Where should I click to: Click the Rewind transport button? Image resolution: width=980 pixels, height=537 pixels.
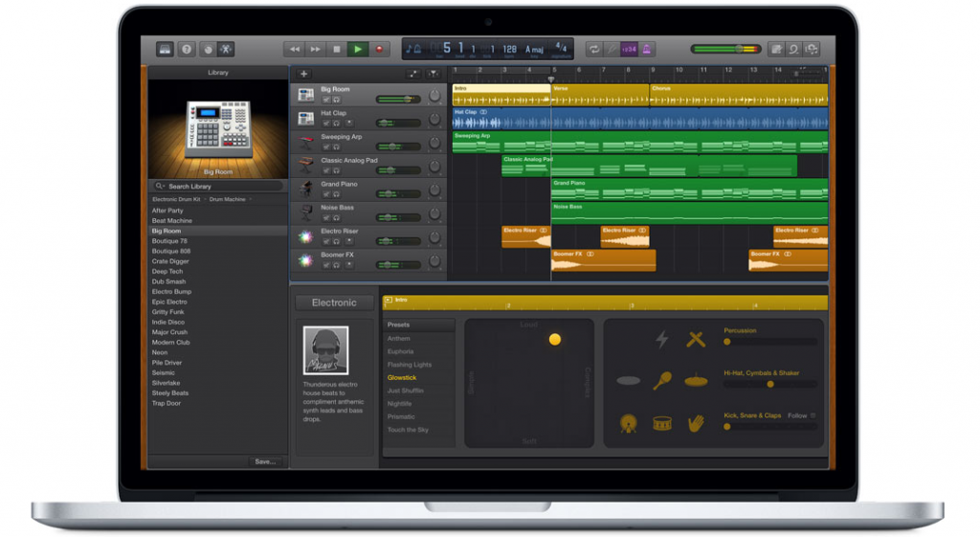tap(294, 49)
